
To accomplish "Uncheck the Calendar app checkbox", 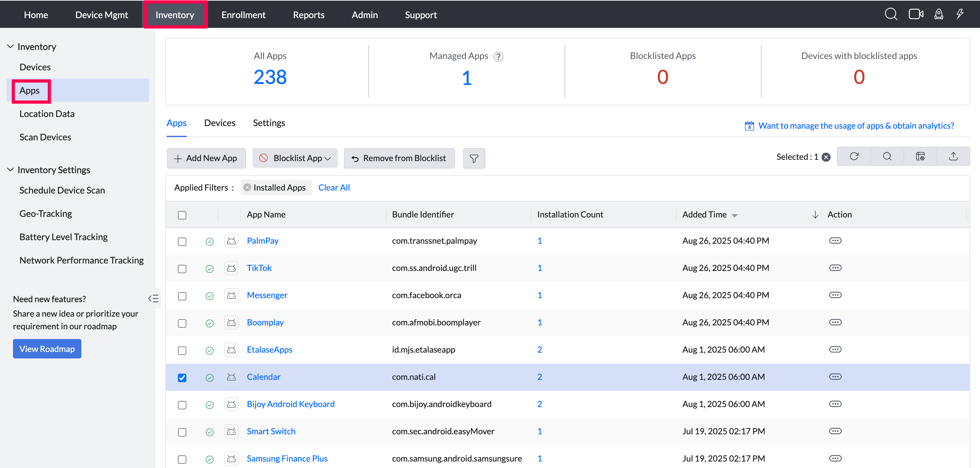I will [x=182, y=378].
